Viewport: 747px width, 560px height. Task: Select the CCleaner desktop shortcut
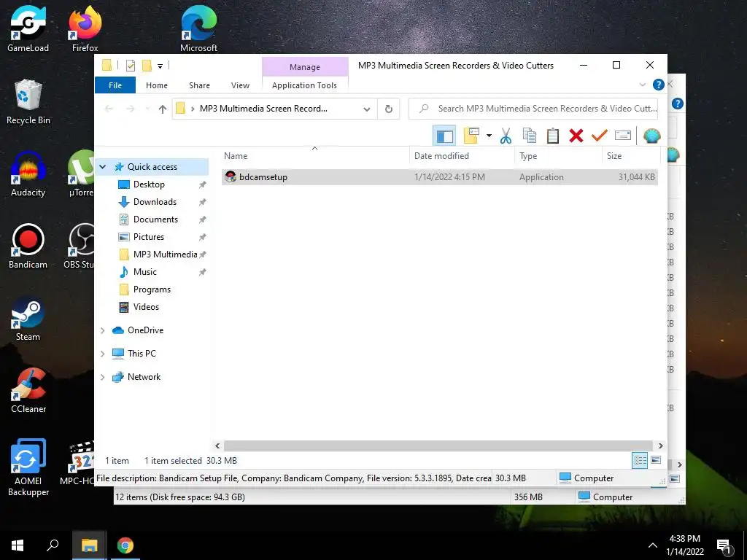(28, 391)
